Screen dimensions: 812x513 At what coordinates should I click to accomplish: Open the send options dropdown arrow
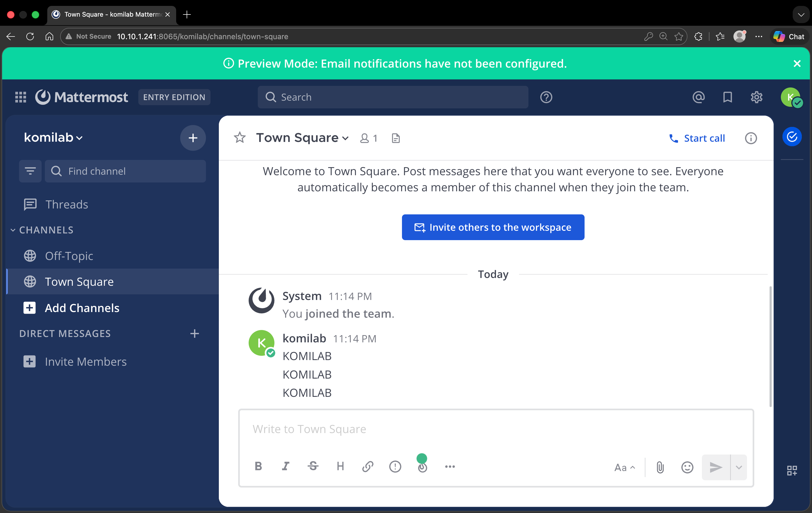coord(739,467)
